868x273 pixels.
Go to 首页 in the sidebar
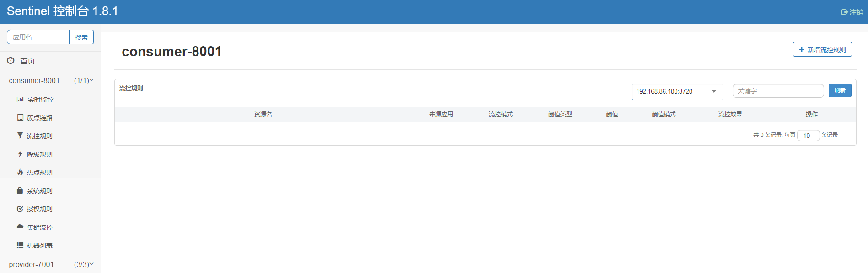point(27,61)
